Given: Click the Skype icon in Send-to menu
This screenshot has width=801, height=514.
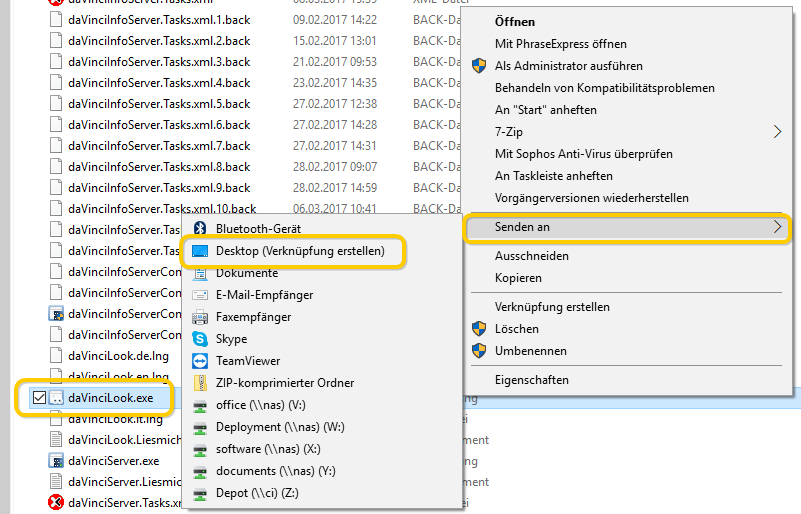Looking at the screenshot, I should (x=200, y=339).
